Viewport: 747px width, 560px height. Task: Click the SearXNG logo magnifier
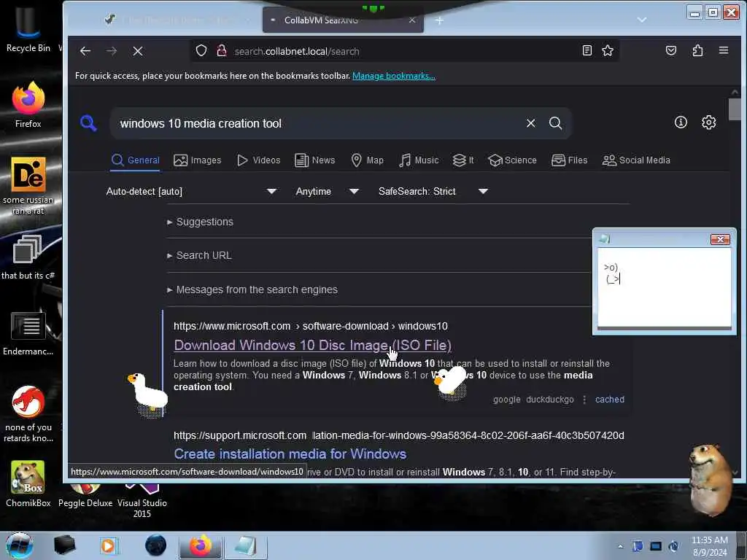click(x=88, y=123)
